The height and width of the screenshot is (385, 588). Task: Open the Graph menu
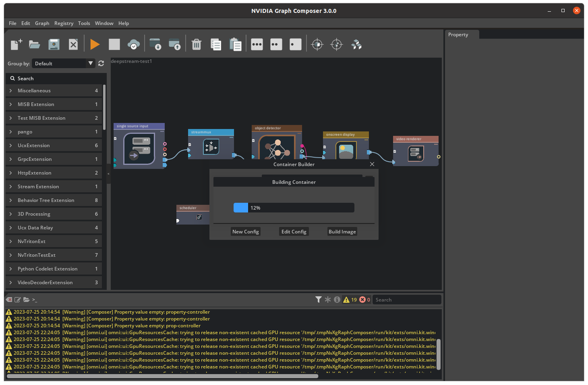(42, 23)
